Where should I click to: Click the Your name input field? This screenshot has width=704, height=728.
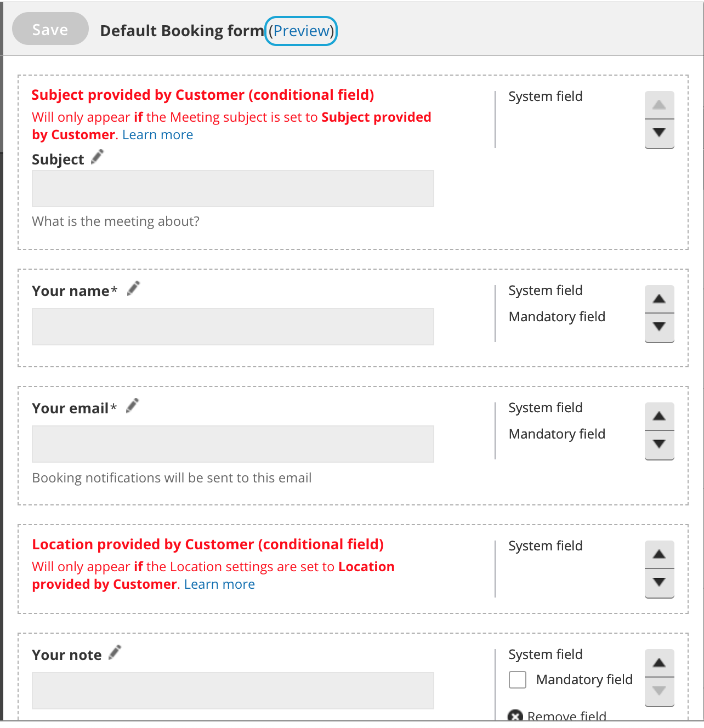click(233, 327)
